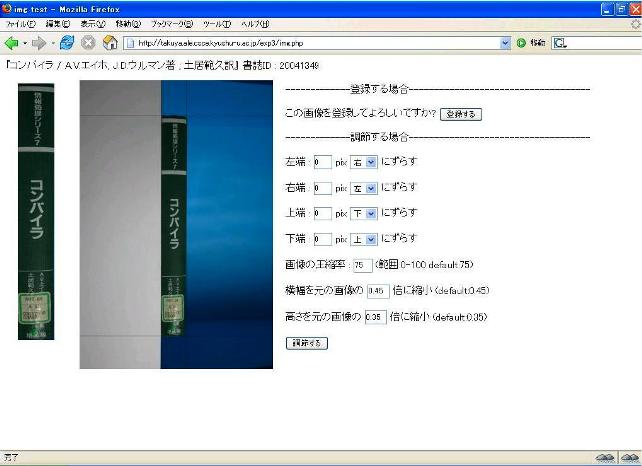This screenshot has height=466, width=642.
Task: Open the 右端 direction dropdown
Action: coord(363,188)
